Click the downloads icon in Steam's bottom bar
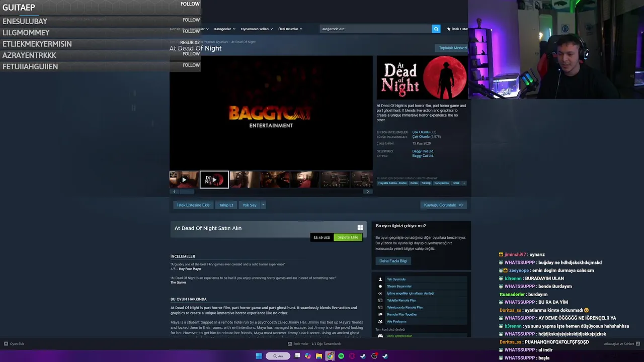This screenshot has height=362, width=644. (x=290, y=344)
